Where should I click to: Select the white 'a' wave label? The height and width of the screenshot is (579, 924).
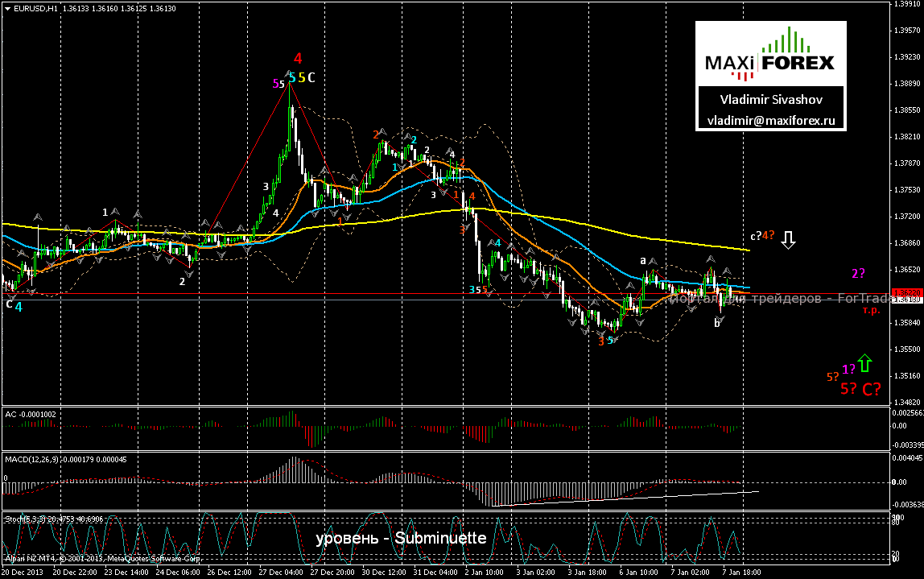(643, 260)
